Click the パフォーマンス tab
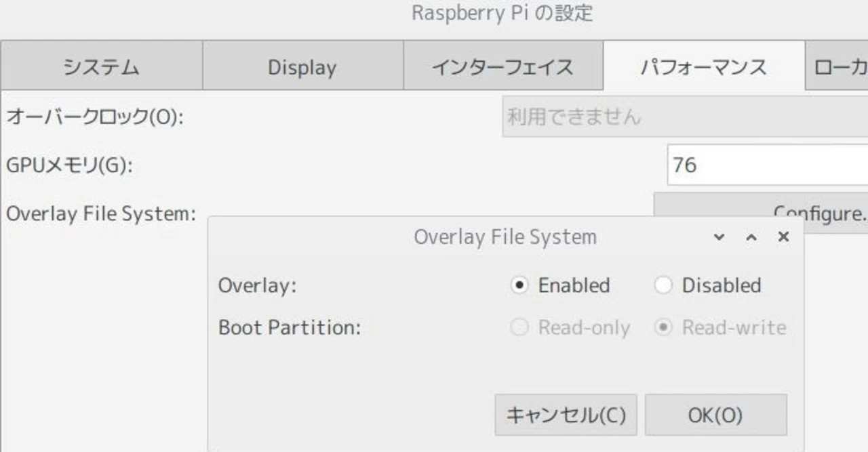868x452 pixels. [704, 66]
